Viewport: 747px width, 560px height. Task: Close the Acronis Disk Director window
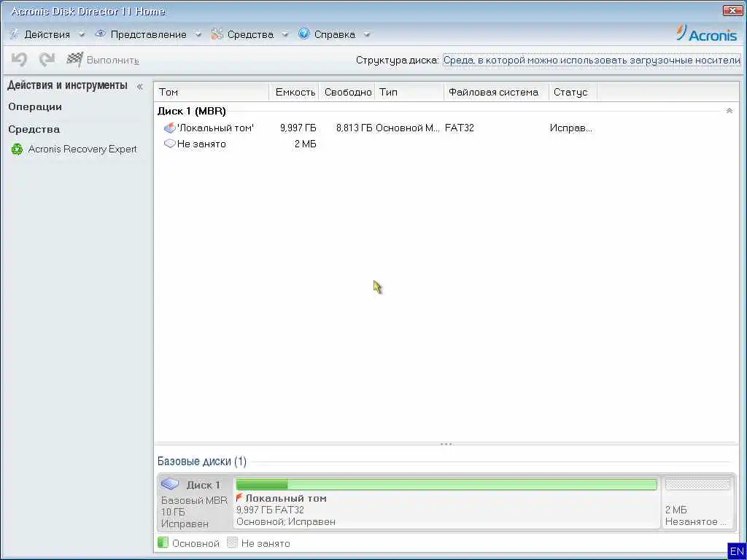(732, 10)
